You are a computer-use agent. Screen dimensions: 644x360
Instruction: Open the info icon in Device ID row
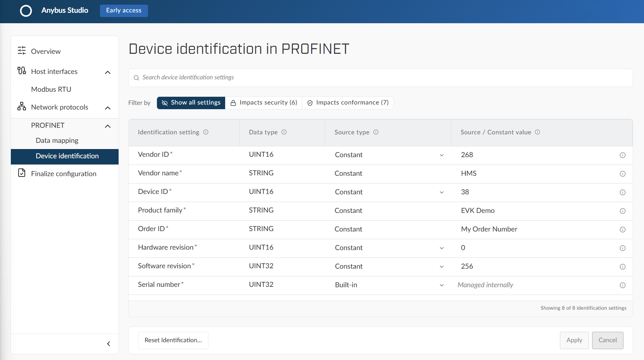pos(623,192)
